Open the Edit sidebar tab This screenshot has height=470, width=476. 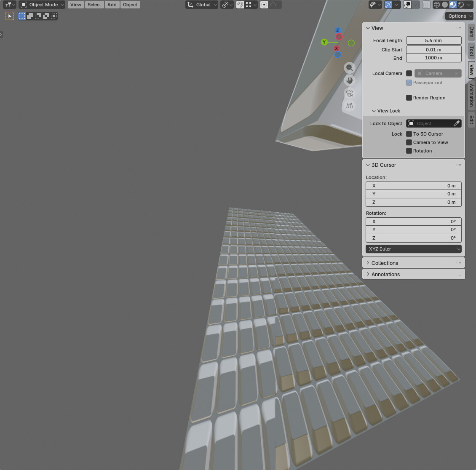click(471, 120)
